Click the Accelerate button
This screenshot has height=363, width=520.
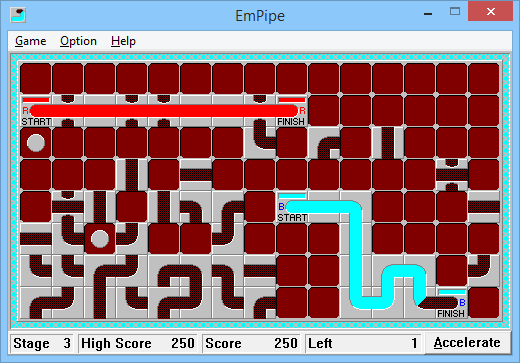click(467, 343)
